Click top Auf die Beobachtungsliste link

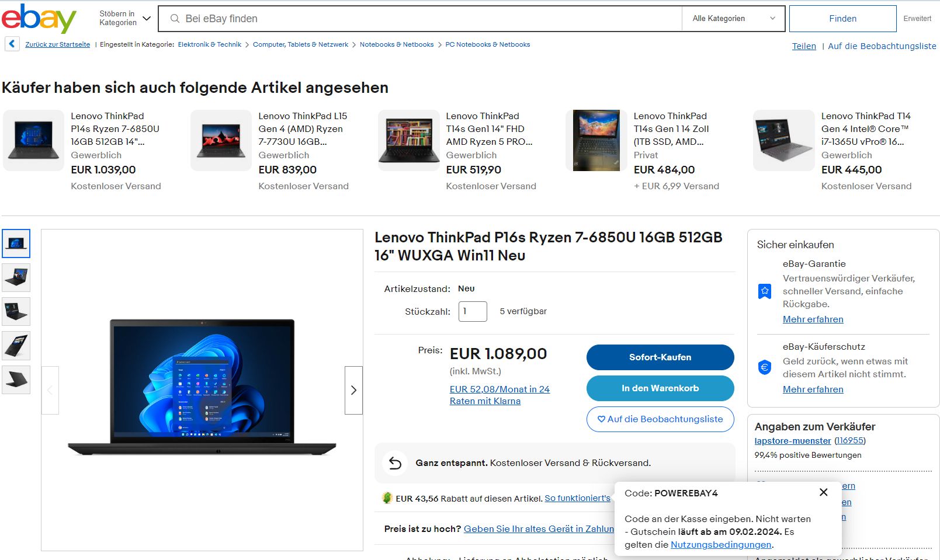click(x=882, y=46)
